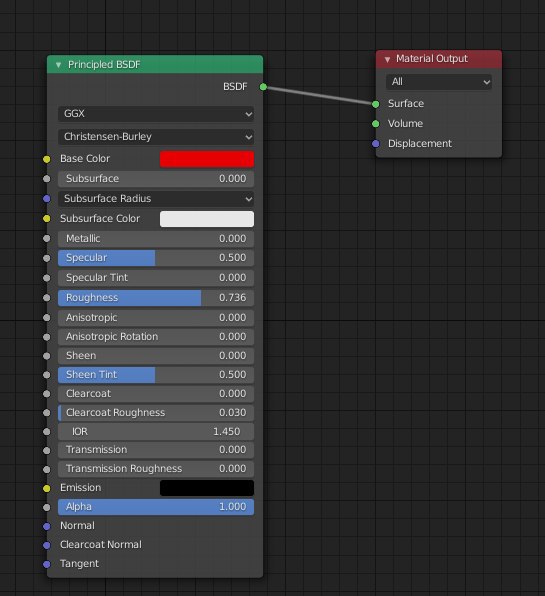Click the Subsurface value slider
The image size is (545, 596).
point(156,179)
